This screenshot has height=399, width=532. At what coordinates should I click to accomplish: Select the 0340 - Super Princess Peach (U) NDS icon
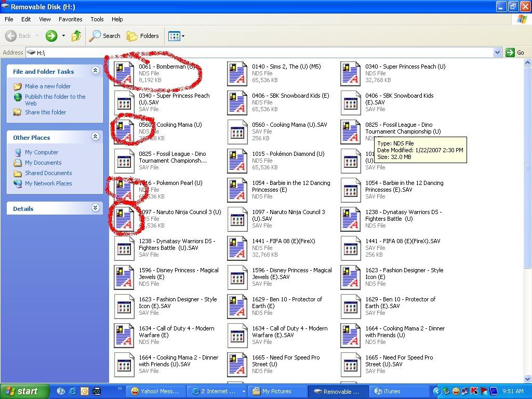[350, 73]
